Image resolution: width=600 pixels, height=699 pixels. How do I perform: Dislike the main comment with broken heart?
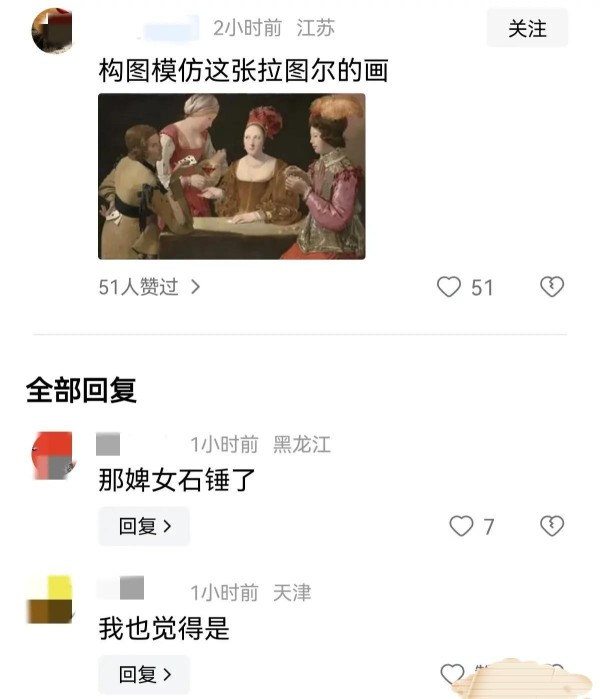pos(552,287)
